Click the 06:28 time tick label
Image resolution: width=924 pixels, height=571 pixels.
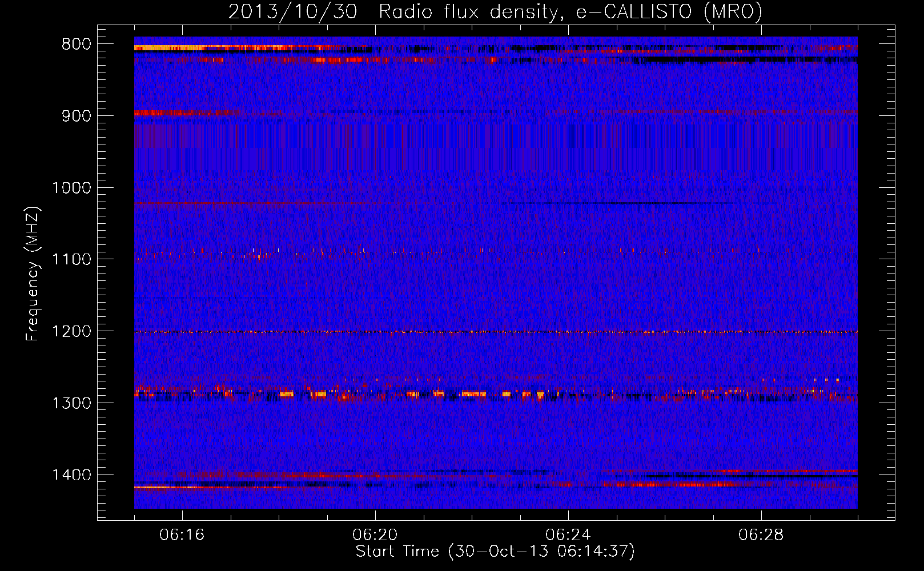tap(761, 535)
